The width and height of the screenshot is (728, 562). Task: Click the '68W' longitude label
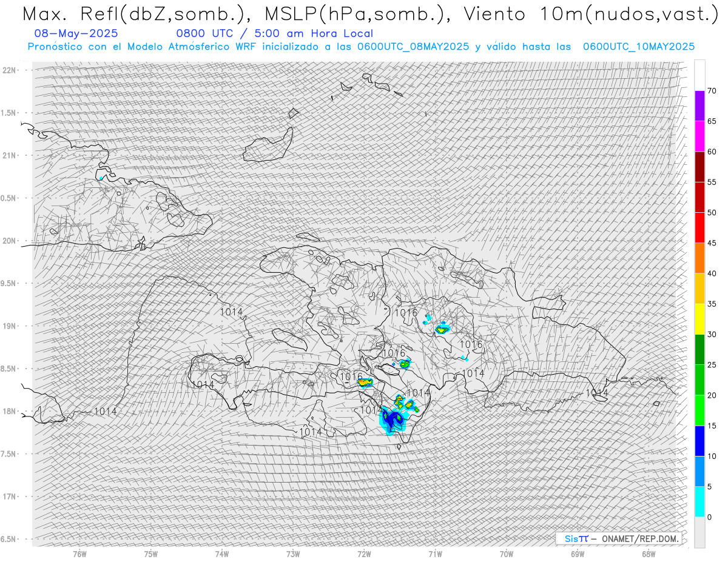pos(648,554)
